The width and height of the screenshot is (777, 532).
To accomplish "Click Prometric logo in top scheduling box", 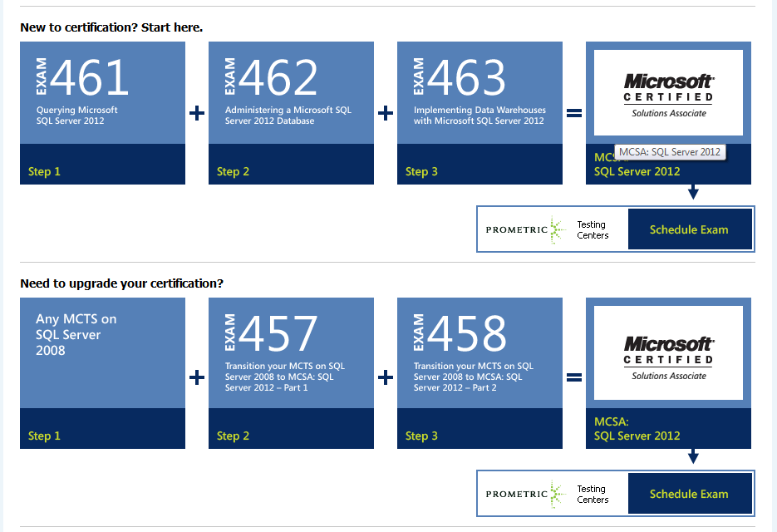I will pos(526,229).
